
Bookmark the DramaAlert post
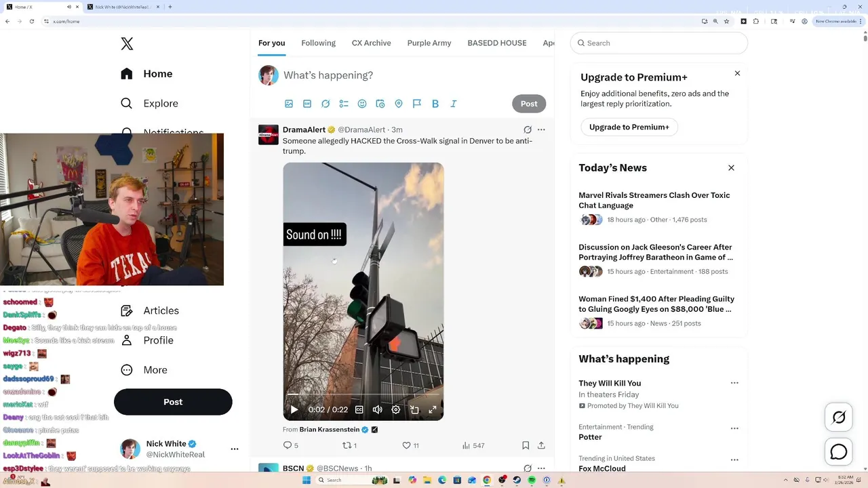pyautogui.click(x=526, y=445)
